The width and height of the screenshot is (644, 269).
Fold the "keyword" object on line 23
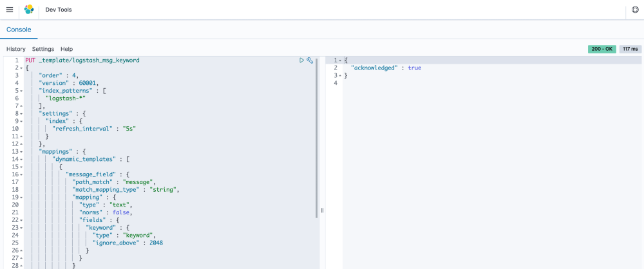22,227
